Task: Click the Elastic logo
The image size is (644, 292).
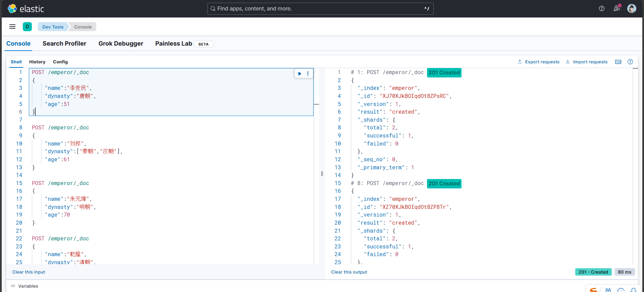Action: point(26,9)
